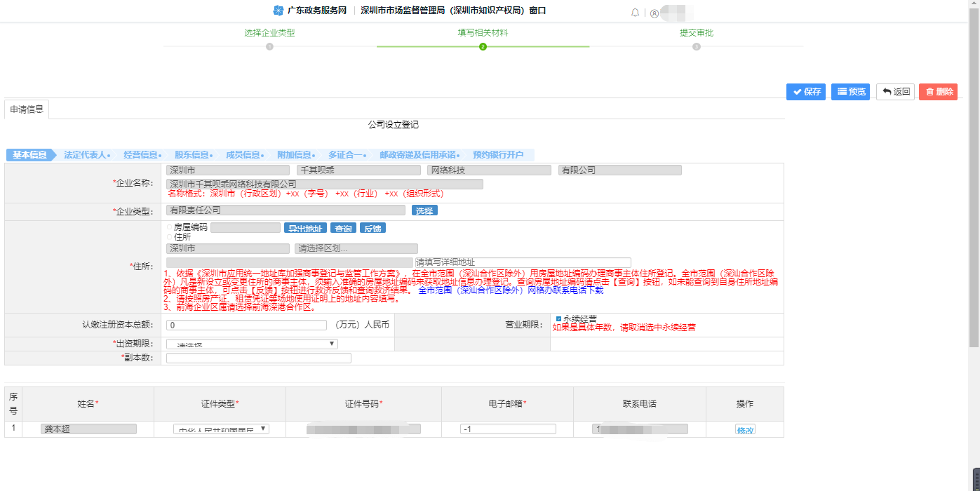The image size is (980, 491).
Task: Uncheck the 永续经营 checkbox
Action: (x=558, y=318)
